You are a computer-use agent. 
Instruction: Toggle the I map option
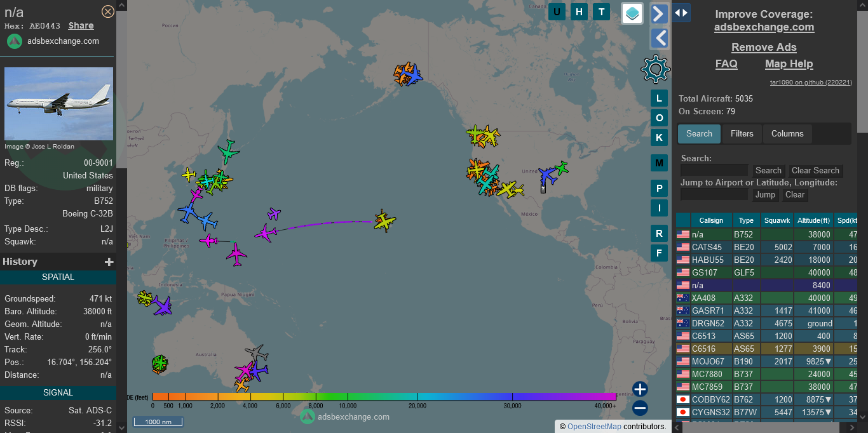click(659, 208)
